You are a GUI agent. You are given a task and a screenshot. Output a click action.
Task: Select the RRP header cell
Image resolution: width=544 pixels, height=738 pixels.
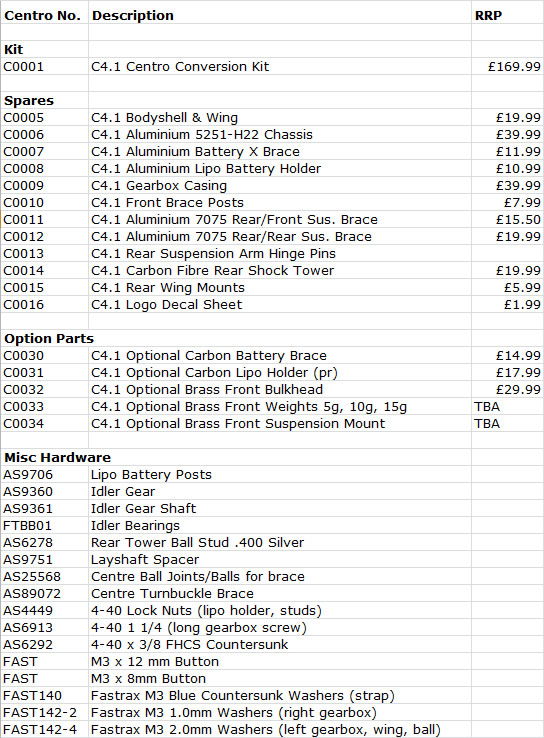[x=507, y=15]
